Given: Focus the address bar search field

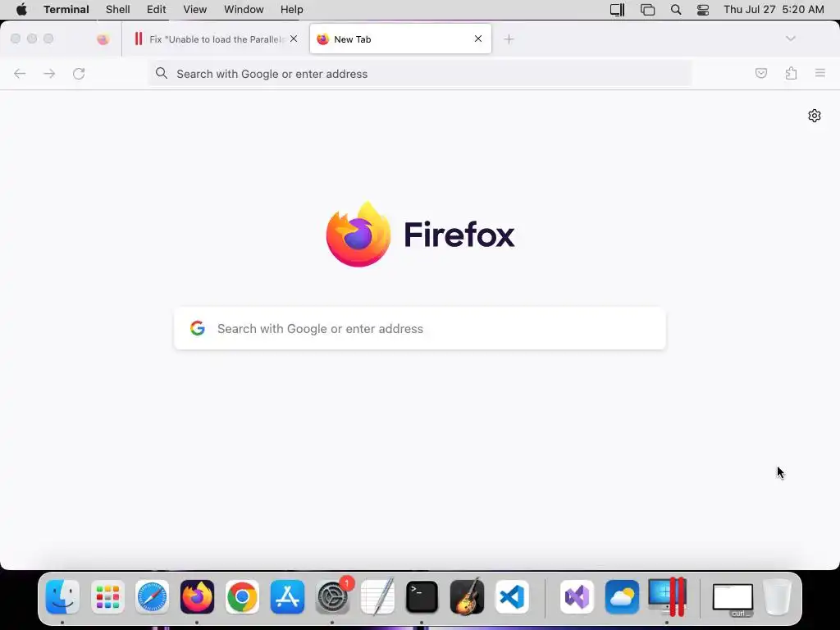Looking at the screenshot, I should 420,74.
